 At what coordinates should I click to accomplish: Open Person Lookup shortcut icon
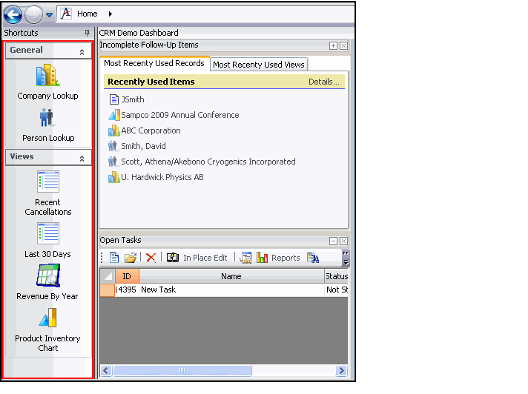point(47,118)
